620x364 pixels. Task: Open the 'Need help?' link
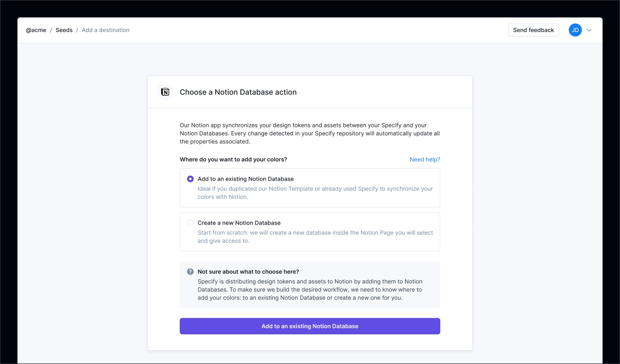point(425,159)
